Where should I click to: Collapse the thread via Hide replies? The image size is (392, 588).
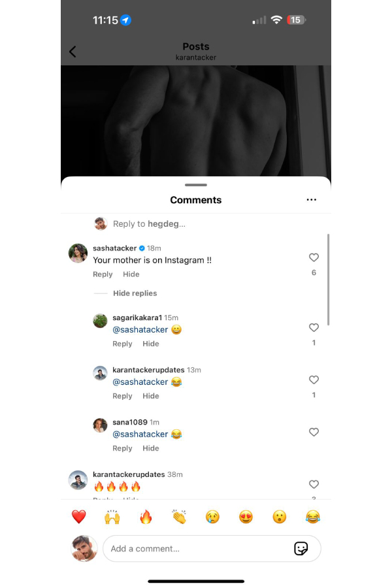tap(135, 293)
